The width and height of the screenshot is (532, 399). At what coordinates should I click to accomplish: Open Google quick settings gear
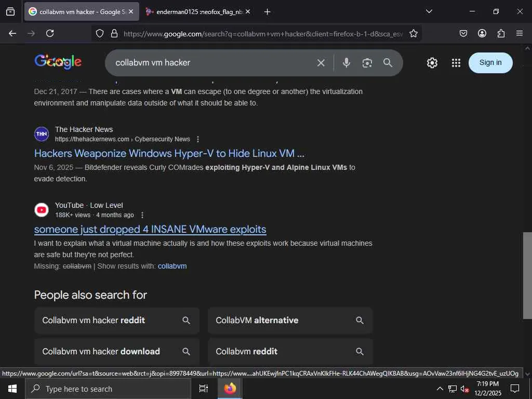coord(432,63)
